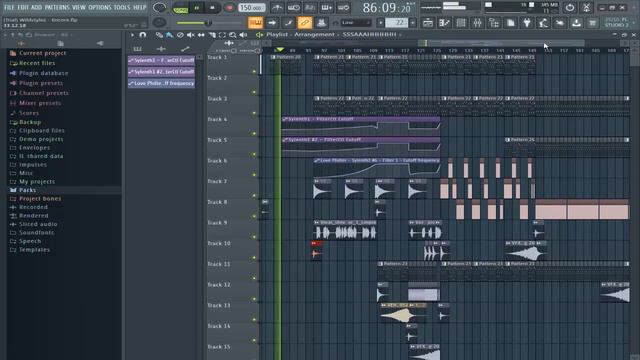Open the TOOLS menu
The width and height of the screenshot is (640, 360).
(122, 7)
